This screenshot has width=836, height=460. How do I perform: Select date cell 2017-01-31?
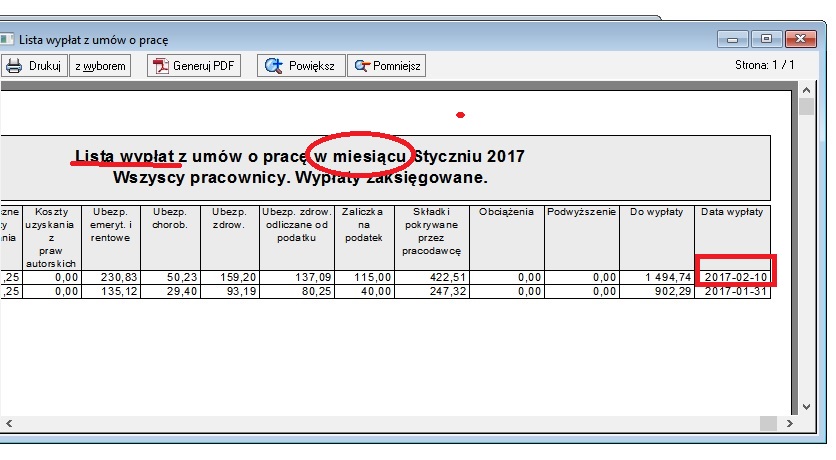[735, 292]
